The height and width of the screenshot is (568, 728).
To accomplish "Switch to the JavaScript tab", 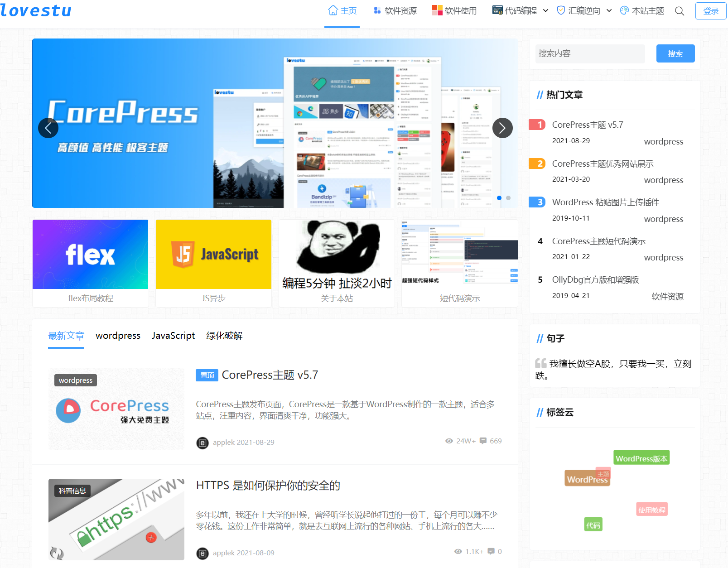I will tap(173, 336).
